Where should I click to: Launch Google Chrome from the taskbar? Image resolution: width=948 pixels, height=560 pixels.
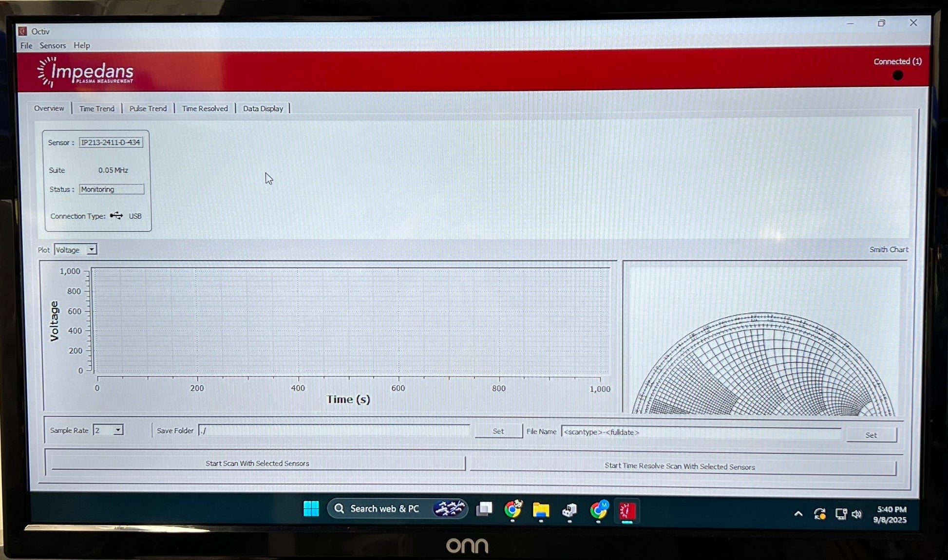coord(512,509)
